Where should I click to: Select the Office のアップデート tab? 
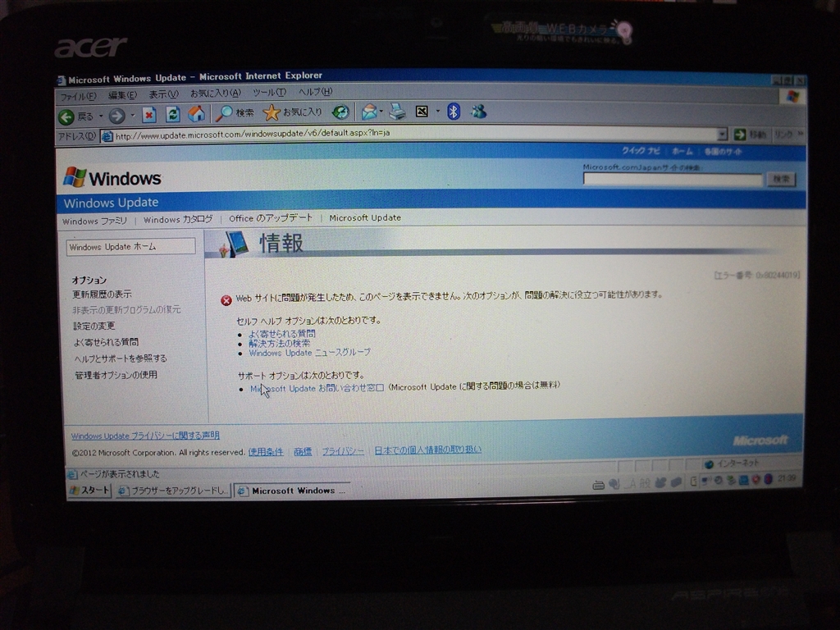pyautogui.click(x=271, y=218)
